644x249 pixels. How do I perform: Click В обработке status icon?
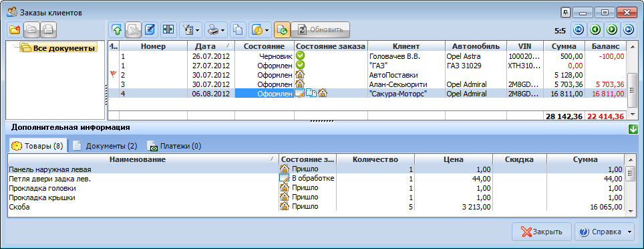(284, 178)
